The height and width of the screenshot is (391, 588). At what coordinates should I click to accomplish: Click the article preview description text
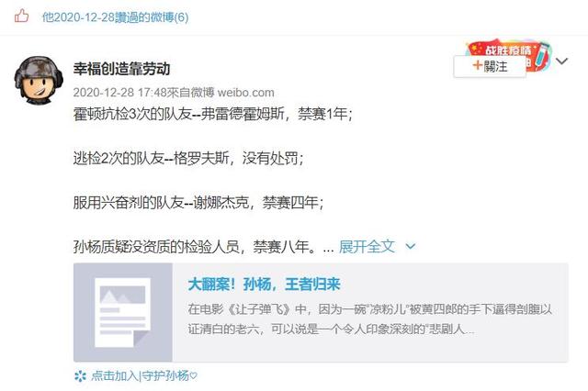coord(369,319)
